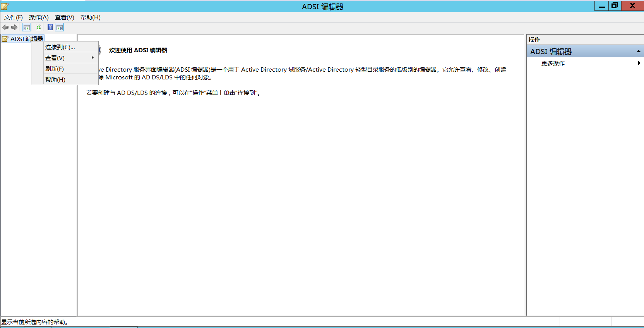Image resolution: width=644 pixels, height=328 pixels.
Task: Go forward with the toolbar arrow
Action: 14,27
